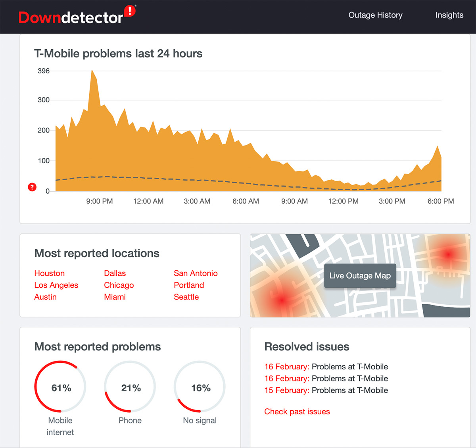
Task: Open the Insights menu
Action: tap(449, 15)
